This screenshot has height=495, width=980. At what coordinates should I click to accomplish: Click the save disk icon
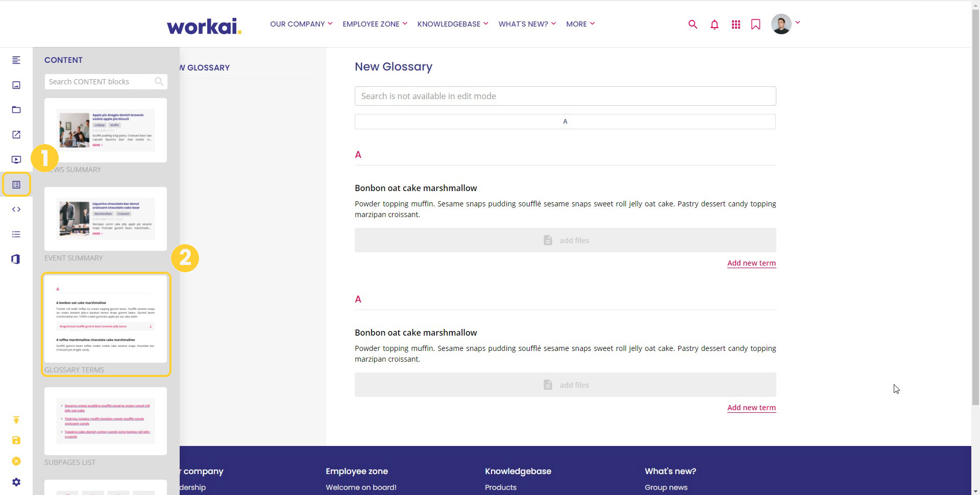pyautogui.click(x=16, y=440)
